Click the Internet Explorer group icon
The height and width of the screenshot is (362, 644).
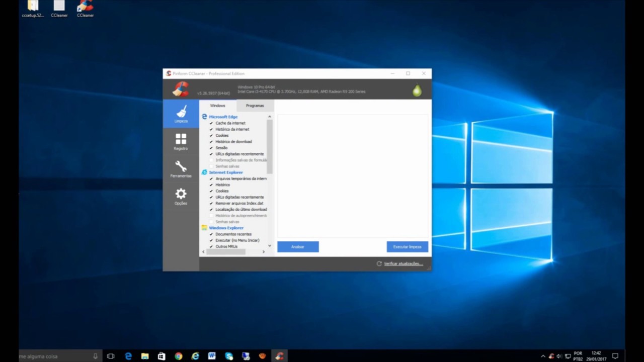(204, 172)
